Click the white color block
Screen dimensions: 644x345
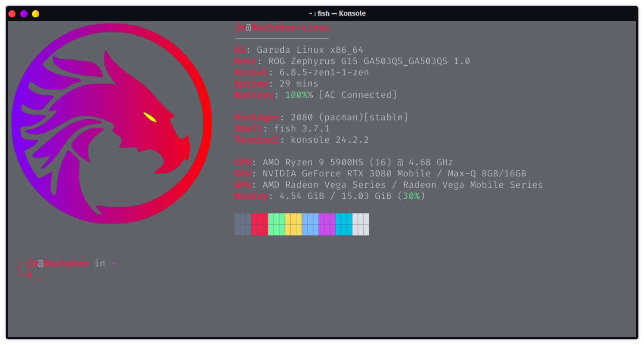point(361,224)
